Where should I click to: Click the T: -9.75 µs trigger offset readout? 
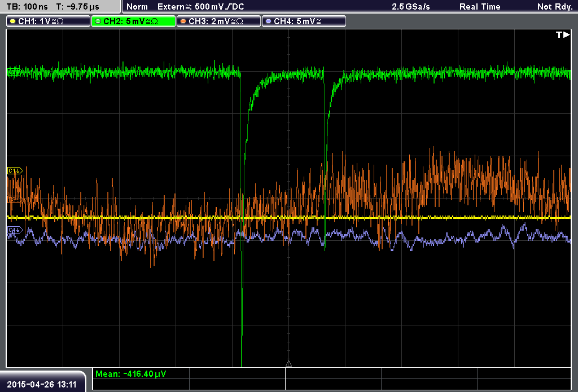(x=77, y=7)
